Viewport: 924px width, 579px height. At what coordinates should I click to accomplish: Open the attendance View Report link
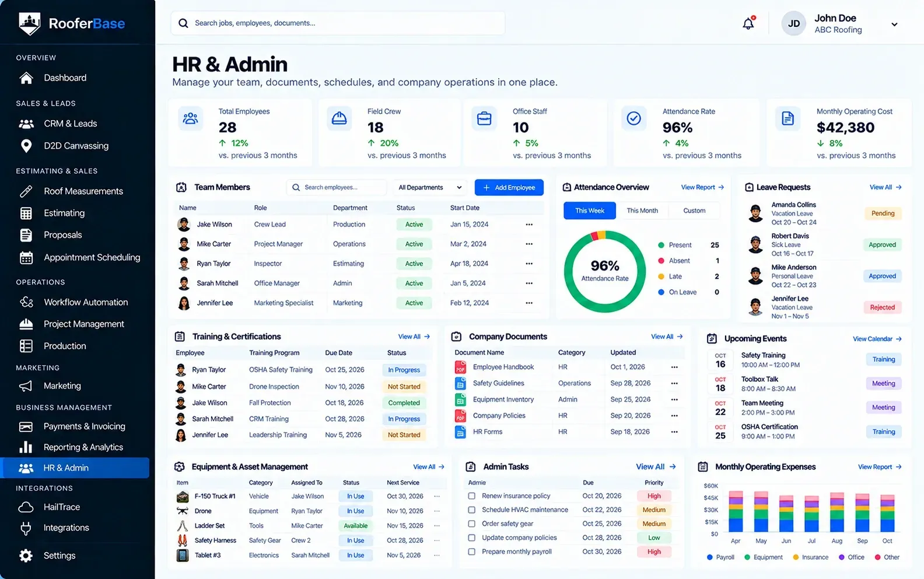point(702,187)
